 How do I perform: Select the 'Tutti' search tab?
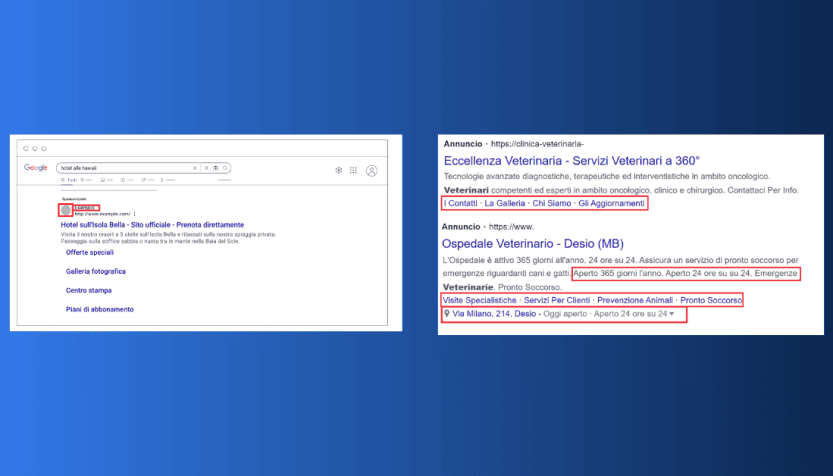(68, 180)
